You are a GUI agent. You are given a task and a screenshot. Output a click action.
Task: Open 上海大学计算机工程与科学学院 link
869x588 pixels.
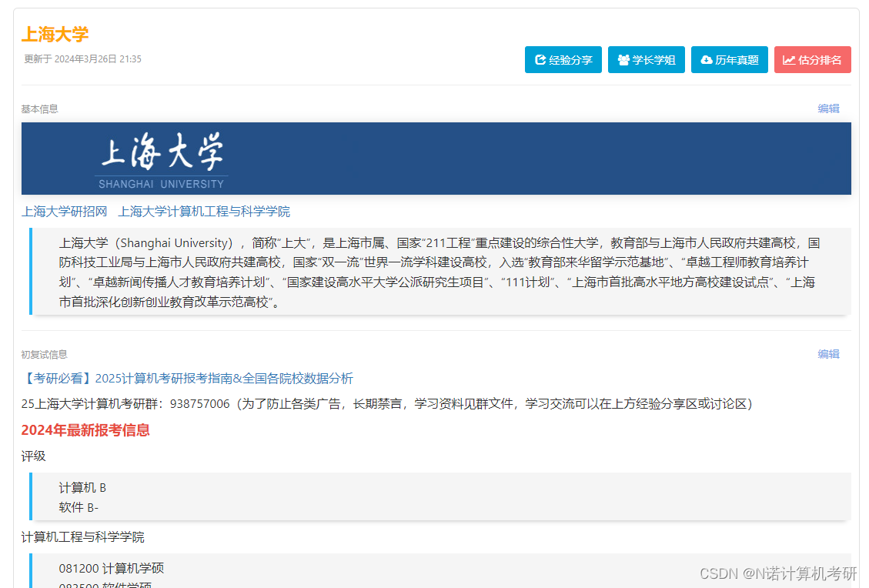click(204, 212)
